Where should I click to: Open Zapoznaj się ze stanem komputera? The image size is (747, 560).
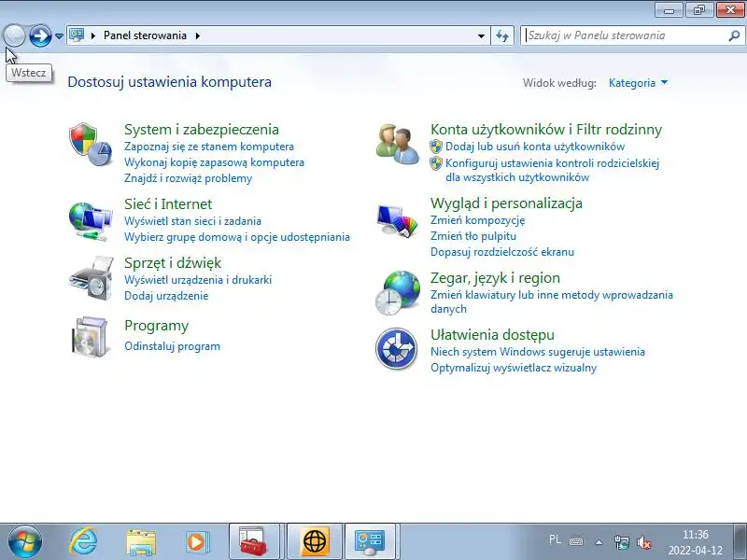pos(208,147)
